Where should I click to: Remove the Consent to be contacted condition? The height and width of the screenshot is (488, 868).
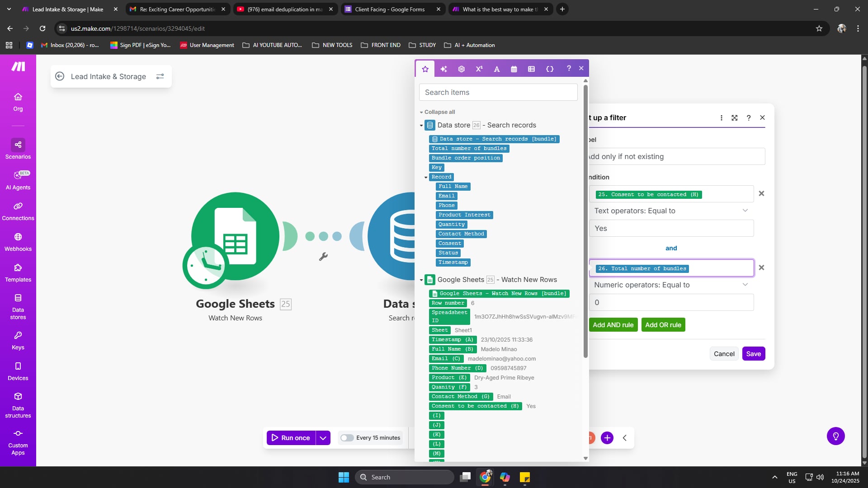761,193
